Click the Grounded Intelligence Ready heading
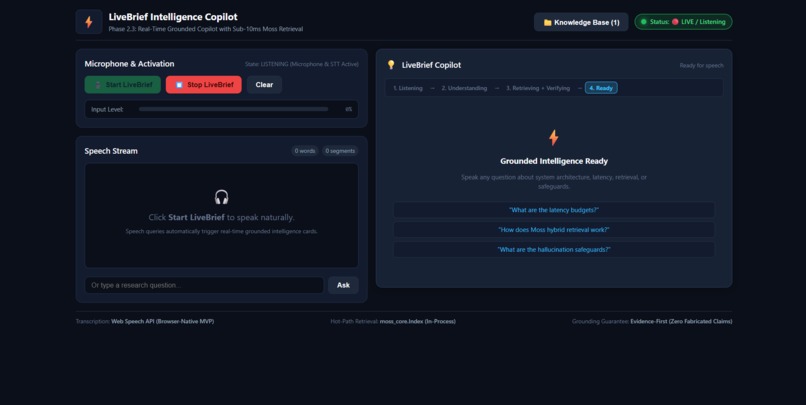The height and width of the screenshot is (405, 806). point(554,161)
